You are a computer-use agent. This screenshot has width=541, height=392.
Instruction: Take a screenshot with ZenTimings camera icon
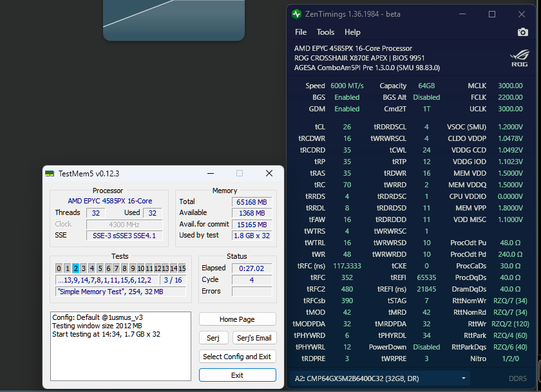click(x=523, y=32)
